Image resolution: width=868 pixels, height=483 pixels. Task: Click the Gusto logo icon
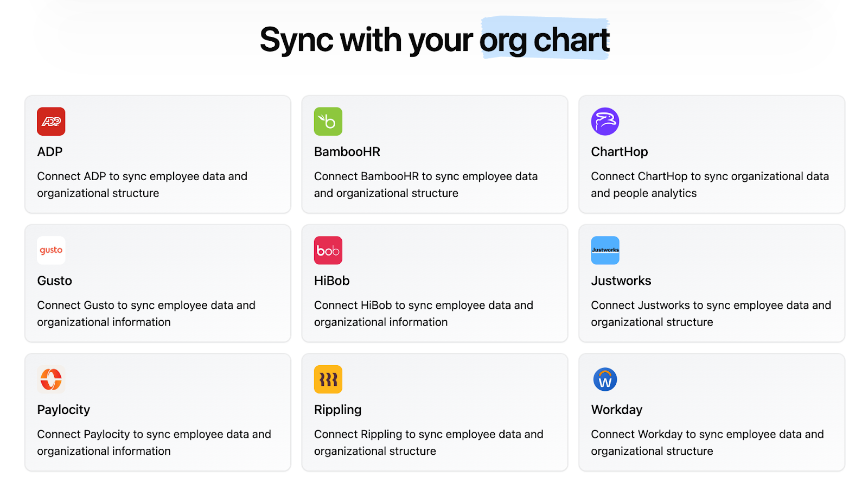click(50, 250)
